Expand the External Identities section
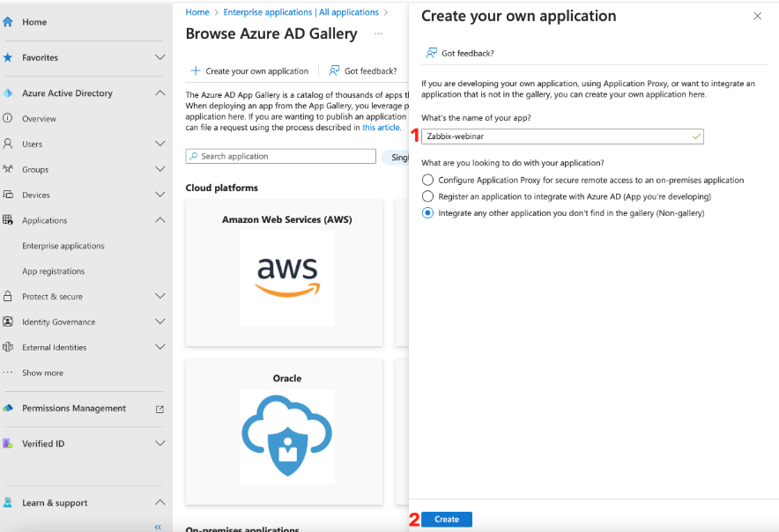The height and width of the screenshot is (532, 779). (x=159, y=347)
